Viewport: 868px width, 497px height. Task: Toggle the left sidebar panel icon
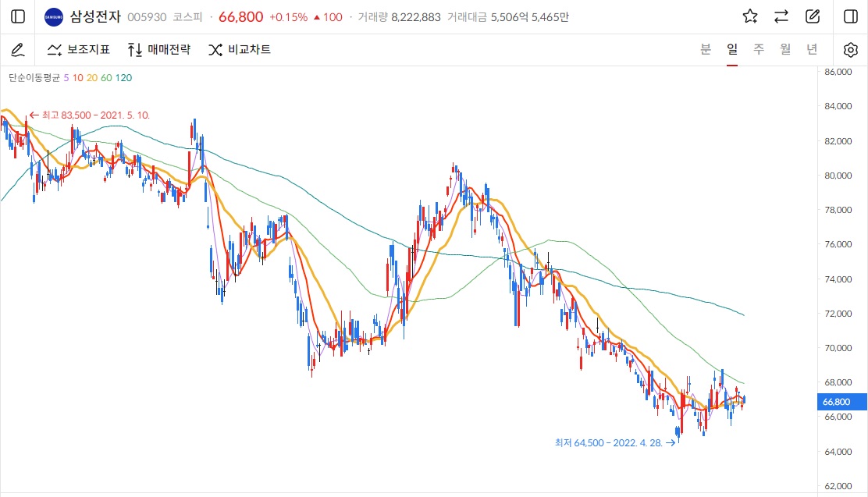pos(18,16)
